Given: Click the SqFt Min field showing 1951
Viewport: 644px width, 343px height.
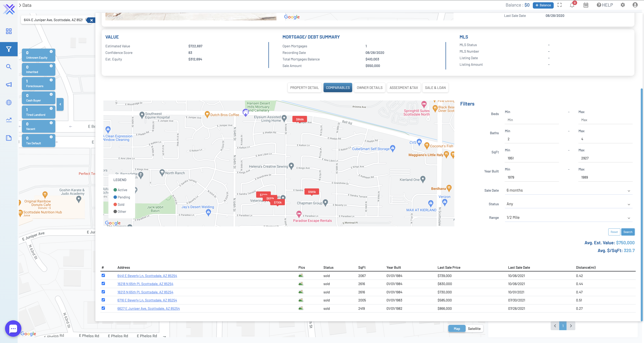Looking at the screenshot, I should (532, 158).
